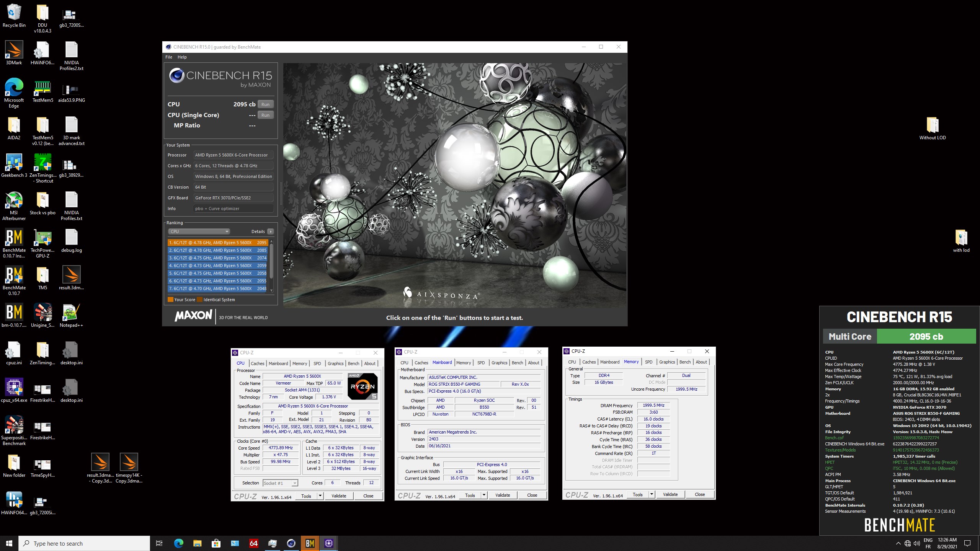Open Tools dropdown arrow in first CPU-Z
Image resolution: width=980 pixels, height=551 pixels.
[x=320, y=496]
